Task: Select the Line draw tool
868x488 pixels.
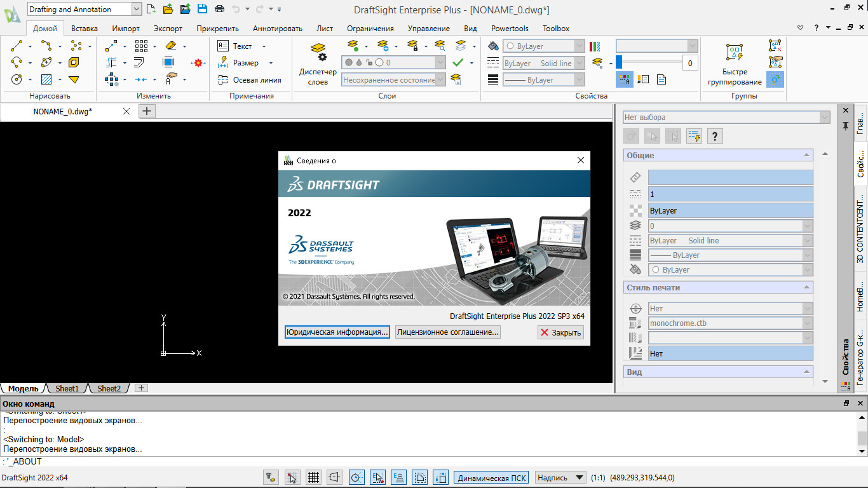Action: click(x=17, y=46)
